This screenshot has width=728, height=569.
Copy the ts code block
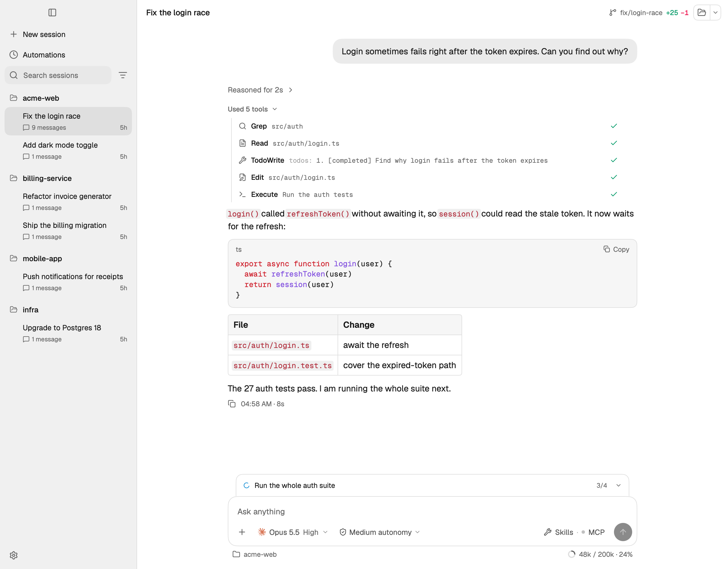coord(616,250)
